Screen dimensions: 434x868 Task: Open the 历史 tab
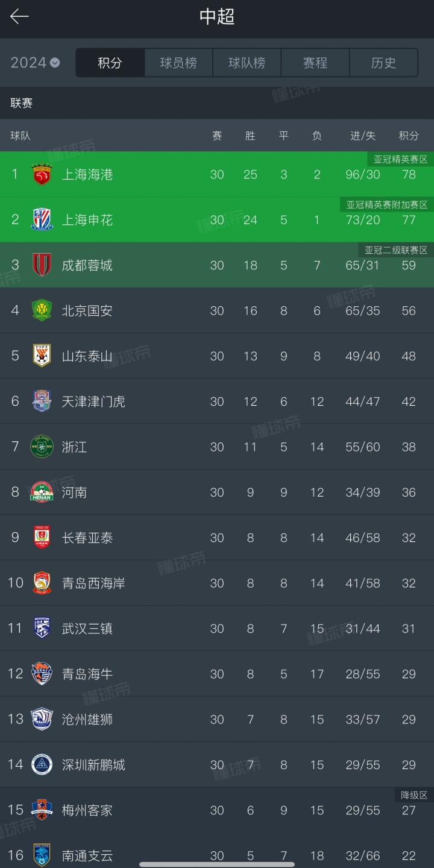pyautogui.click(x=383, y=63)
